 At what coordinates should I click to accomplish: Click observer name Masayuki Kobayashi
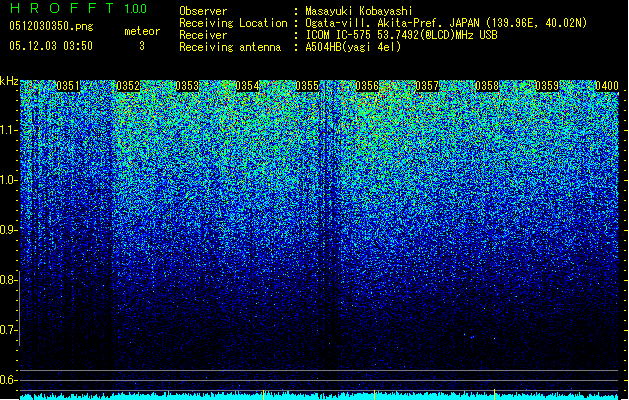359,11
